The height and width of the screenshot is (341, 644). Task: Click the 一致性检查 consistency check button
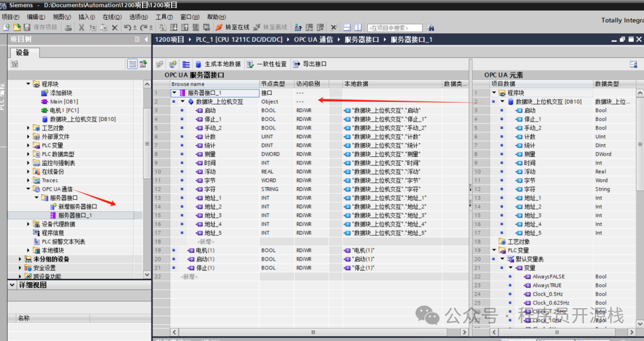click(267, 64)
